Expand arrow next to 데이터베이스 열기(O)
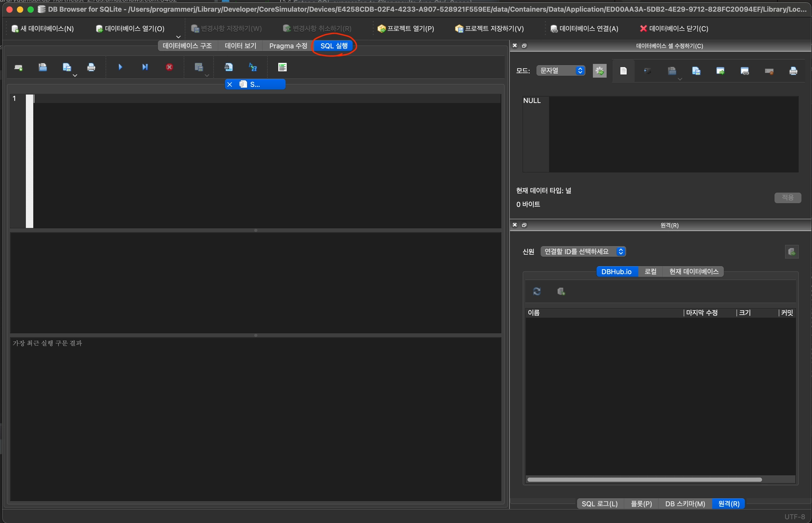 click(x=178, y=37)
